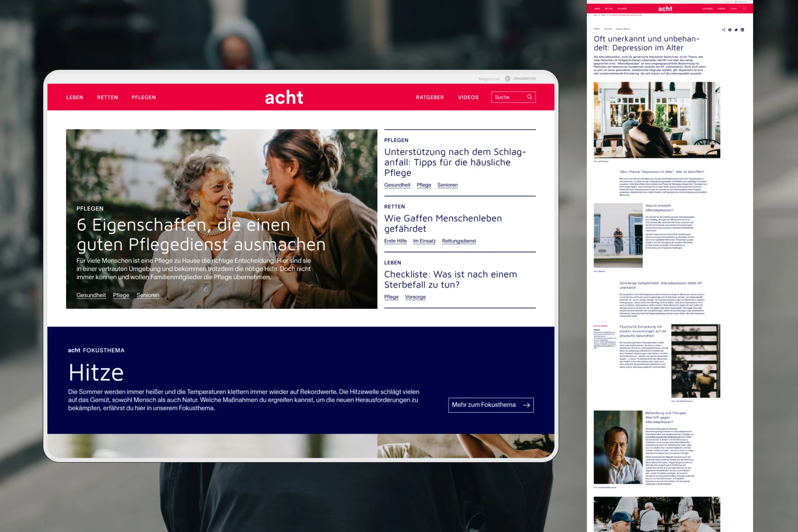Screen dimensions: 798x532
Task: Open the RATGEBER navigation item
Action: [x=429, y=97]
